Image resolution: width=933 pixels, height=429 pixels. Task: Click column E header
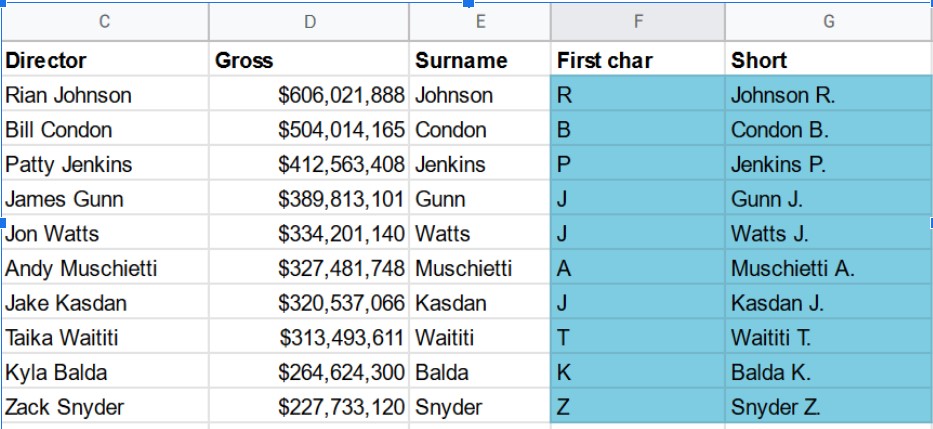(x=480, y=21)
